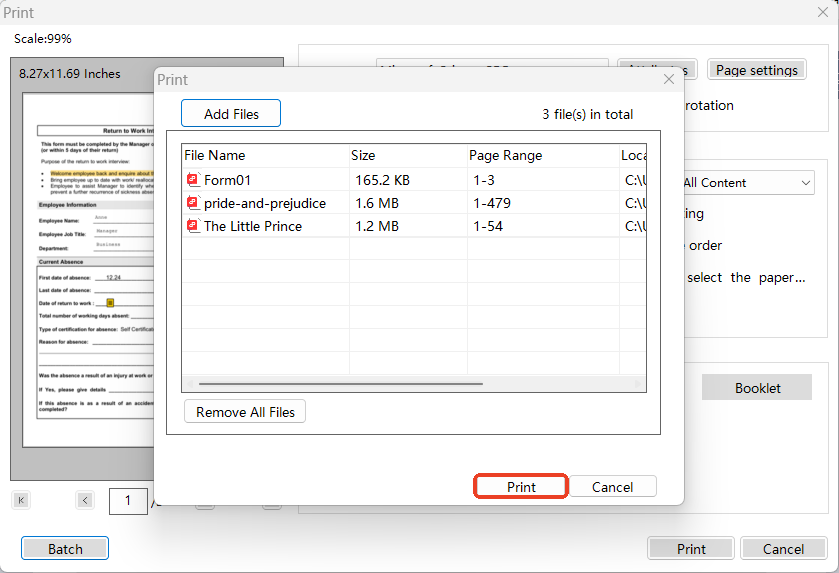This screenshot has height=573, width=839.
Task: Click the Booklet button
Action: point(757,387)
